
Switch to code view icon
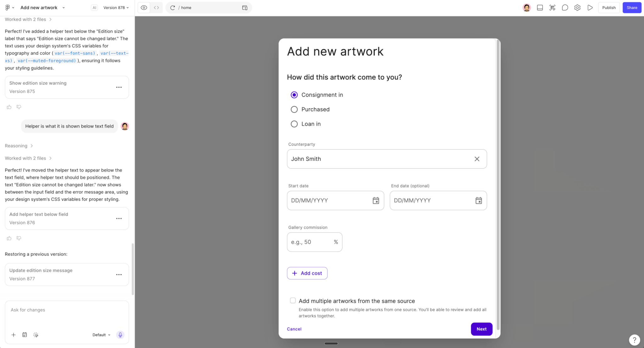point(156,8)
